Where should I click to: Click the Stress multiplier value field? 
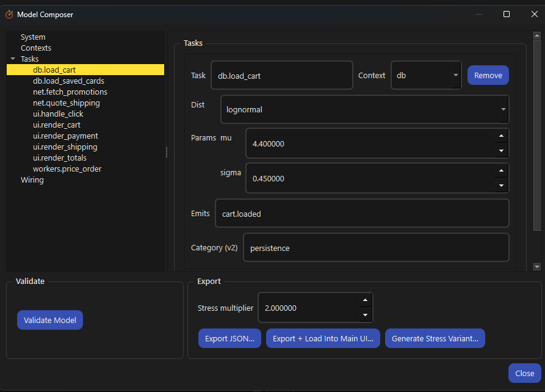(309, 308)
